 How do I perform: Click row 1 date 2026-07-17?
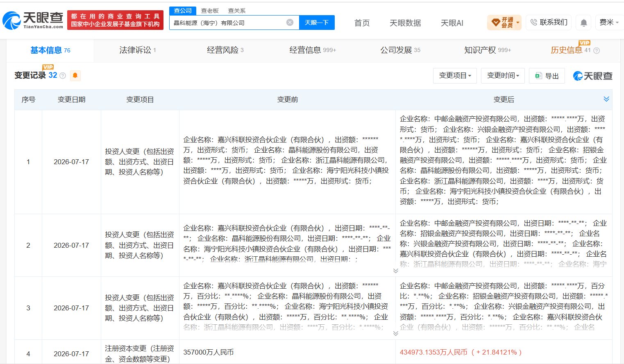pyautogui.click(x=71, y=162)
